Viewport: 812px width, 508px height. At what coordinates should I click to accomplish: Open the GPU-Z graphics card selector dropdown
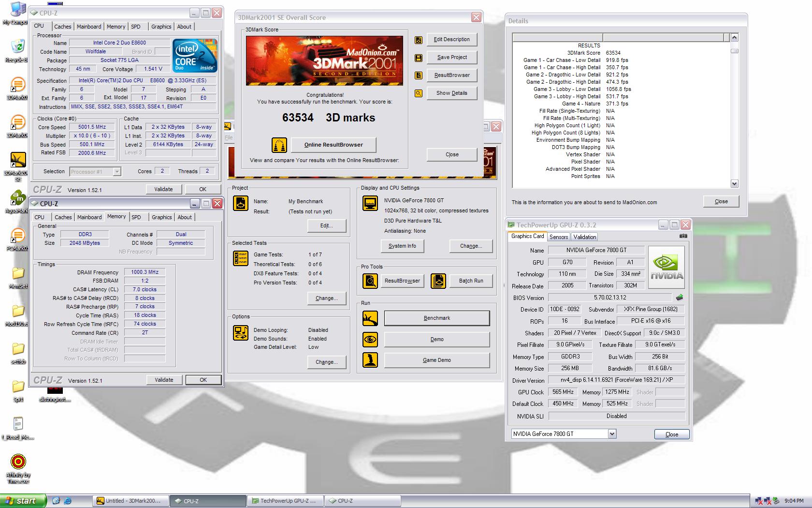click(612, 434)
